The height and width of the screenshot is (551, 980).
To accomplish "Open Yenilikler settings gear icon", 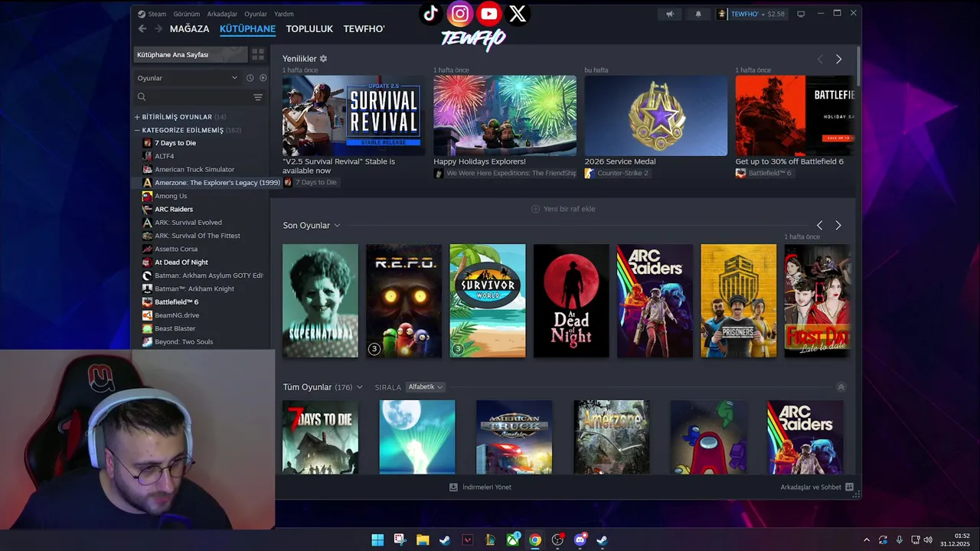I will pyautogui.click(x=323, y=59).
